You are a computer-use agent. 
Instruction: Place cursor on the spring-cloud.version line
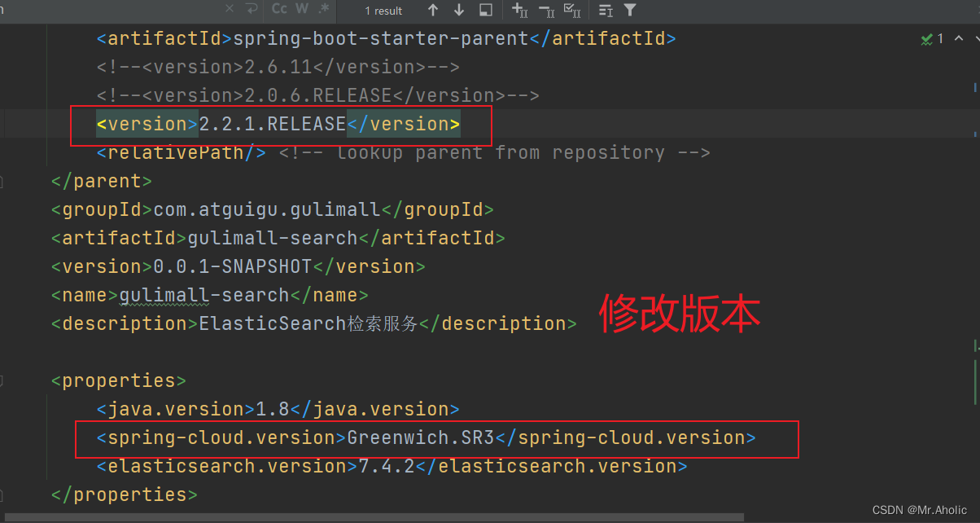pyautogui.click(x=423, y=437)
